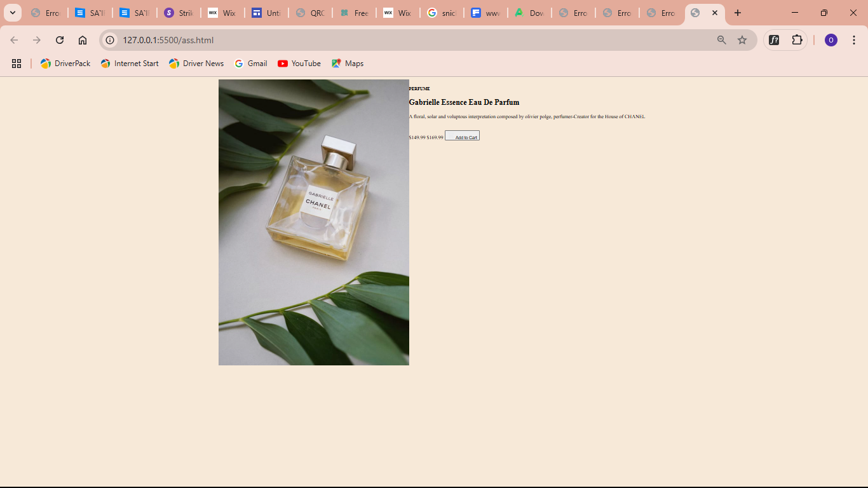The image size is (868, 488).
Task: Open the Chrome profile avatar
Action: click(831, 40)
